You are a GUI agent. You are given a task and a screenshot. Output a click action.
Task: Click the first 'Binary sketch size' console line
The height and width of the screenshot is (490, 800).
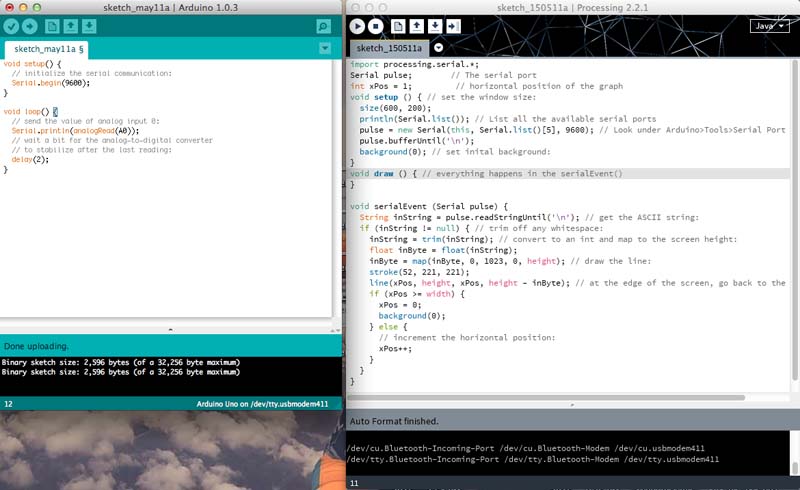[x=120, y=362]
